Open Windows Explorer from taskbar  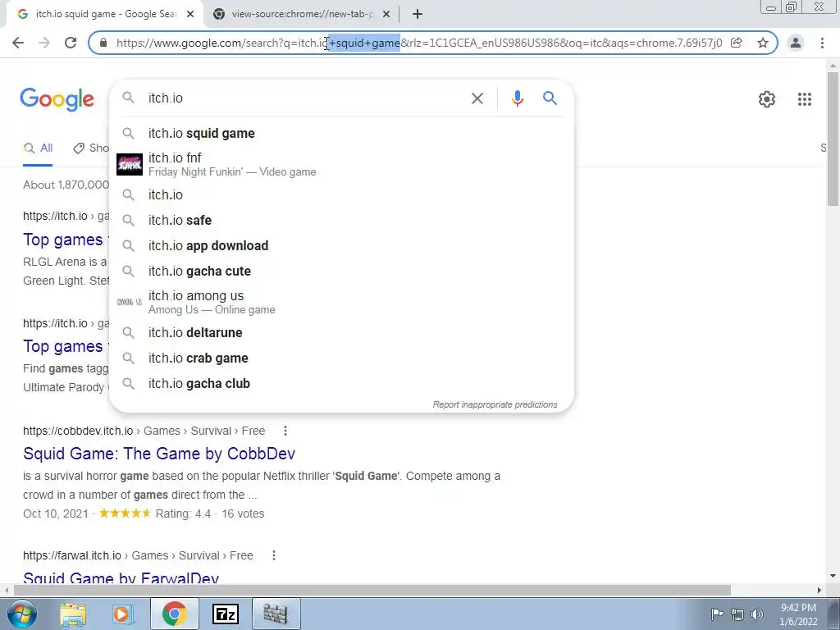[x=73, y=614]
